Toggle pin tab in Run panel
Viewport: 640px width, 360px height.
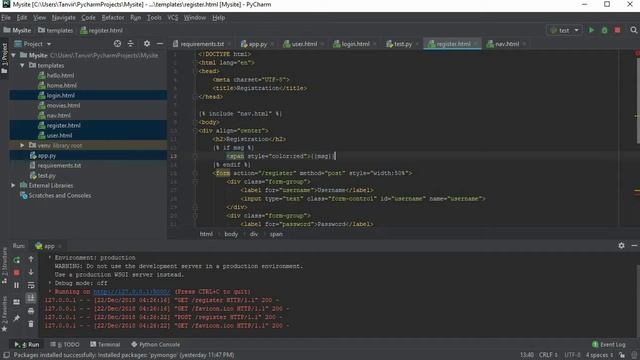[x=16, y=318]
